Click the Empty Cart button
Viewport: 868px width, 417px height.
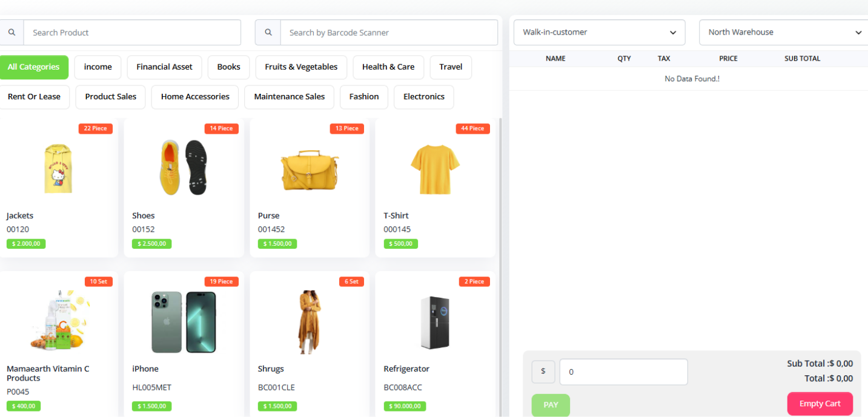(x=820, y=404)
